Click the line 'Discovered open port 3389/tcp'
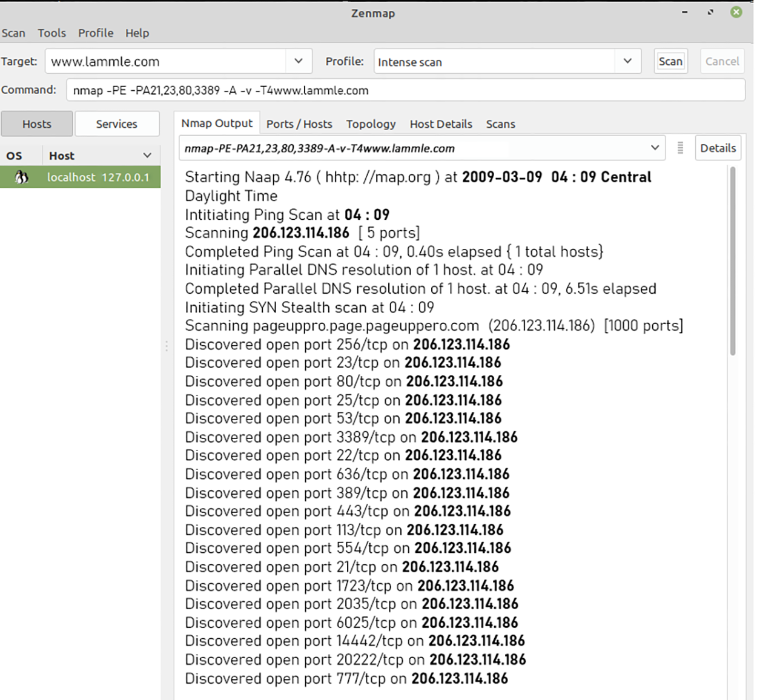The width and height of the screenshot is (757, 700). click(x=351, y=437)
